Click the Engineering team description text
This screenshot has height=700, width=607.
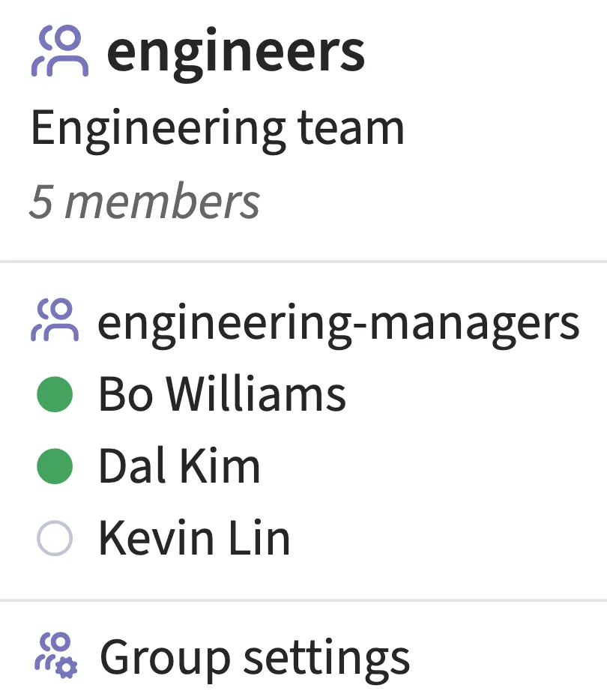217,127
